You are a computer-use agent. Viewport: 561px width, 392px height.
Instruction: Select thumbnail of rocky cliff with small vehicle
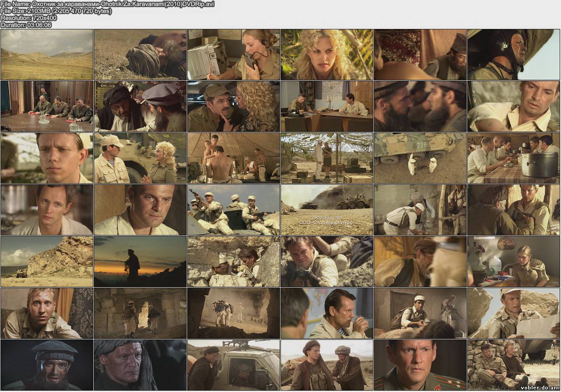click(47, 262)
